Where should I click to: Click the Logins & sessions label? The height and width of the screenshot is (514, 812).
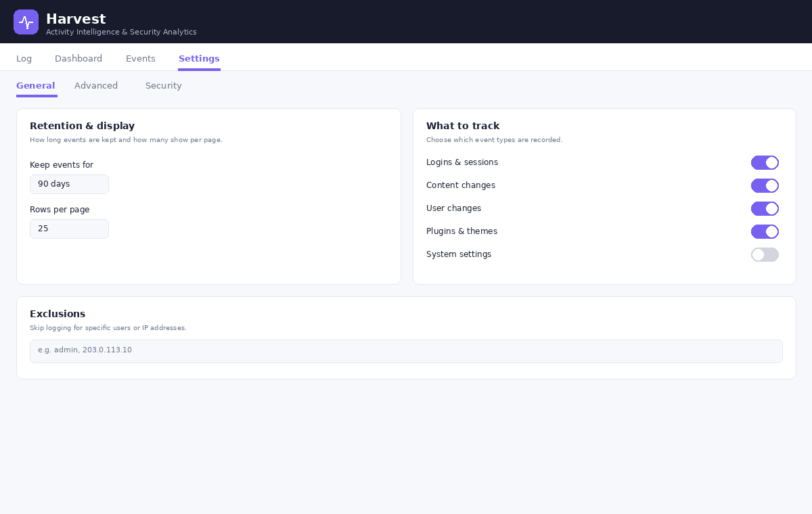pyautogui.click(x=462, y=162)
